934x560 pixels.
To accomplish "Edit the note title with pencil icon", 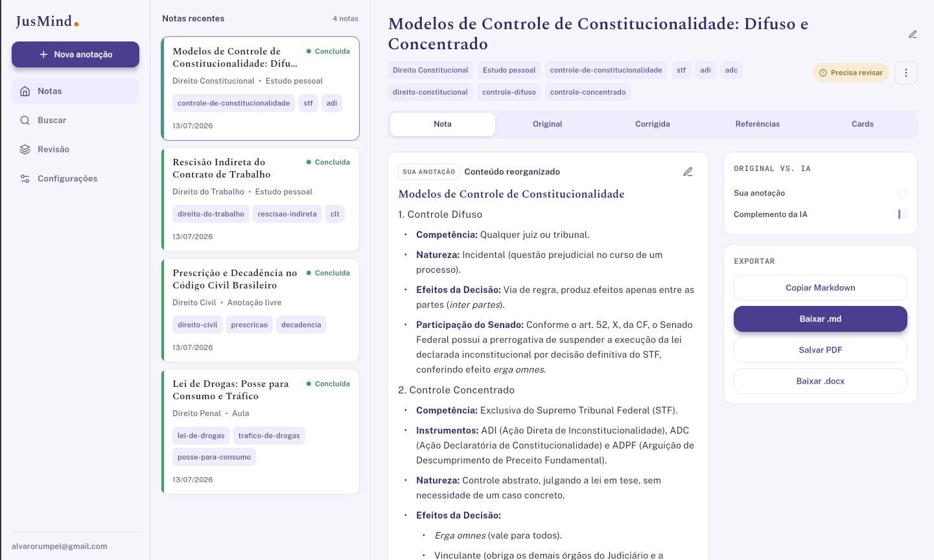I will tap(913, 34).
